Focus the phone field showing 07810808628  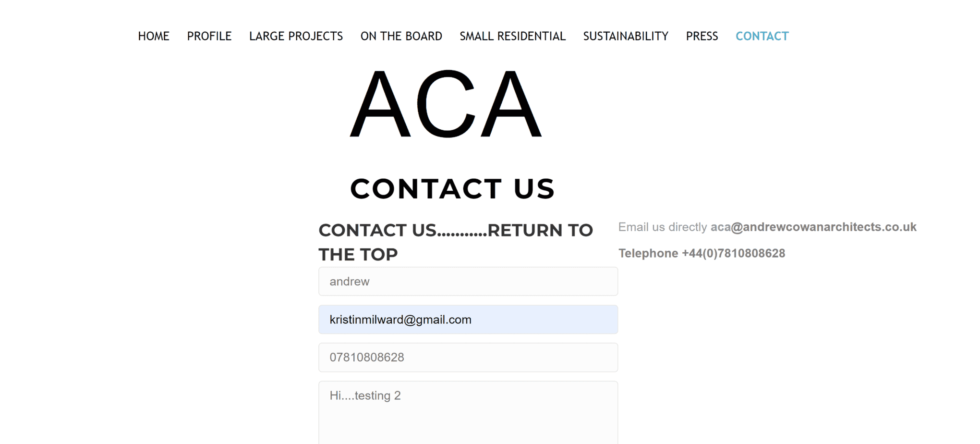click(x=468, y=358)
